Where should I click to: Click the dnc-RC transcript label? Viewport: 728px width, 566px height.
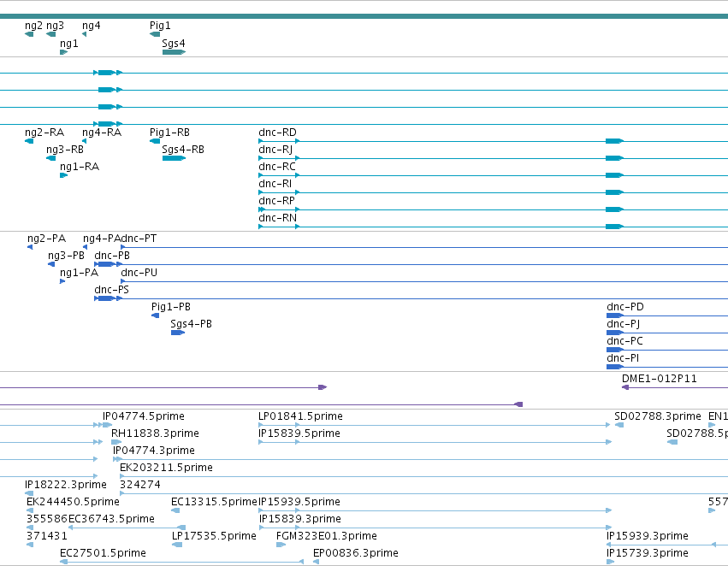point(276,167)
